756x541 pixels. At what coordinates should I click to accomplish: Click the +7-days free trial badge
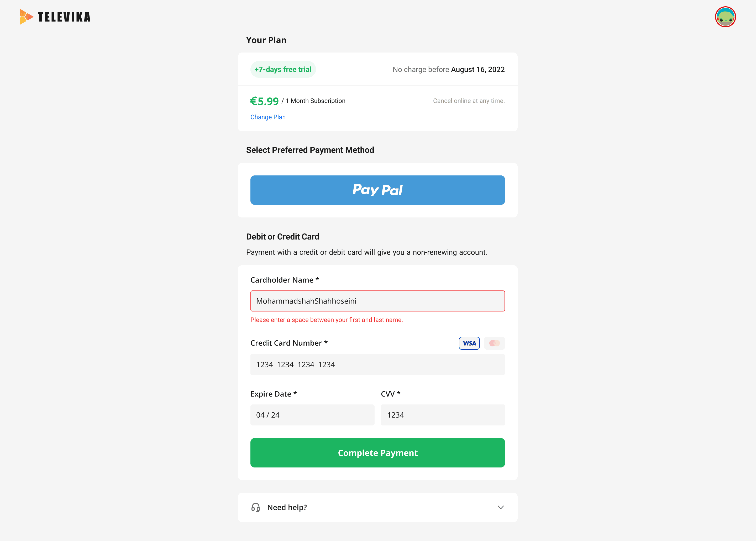point(283,69)
